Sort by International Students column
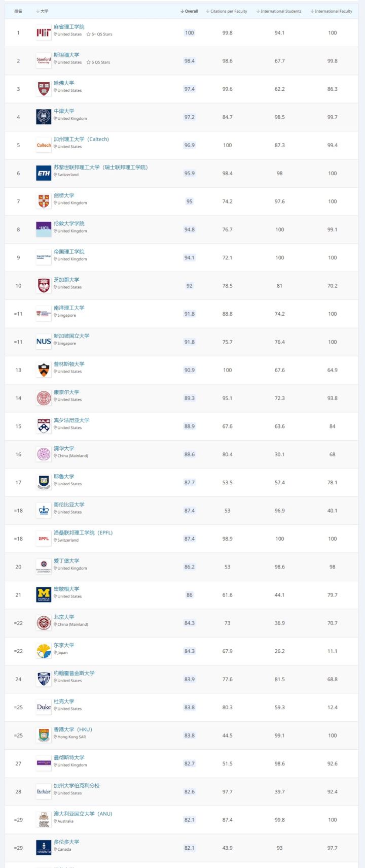The height and width of the screenshot is (868, 365). click(279, 11)
